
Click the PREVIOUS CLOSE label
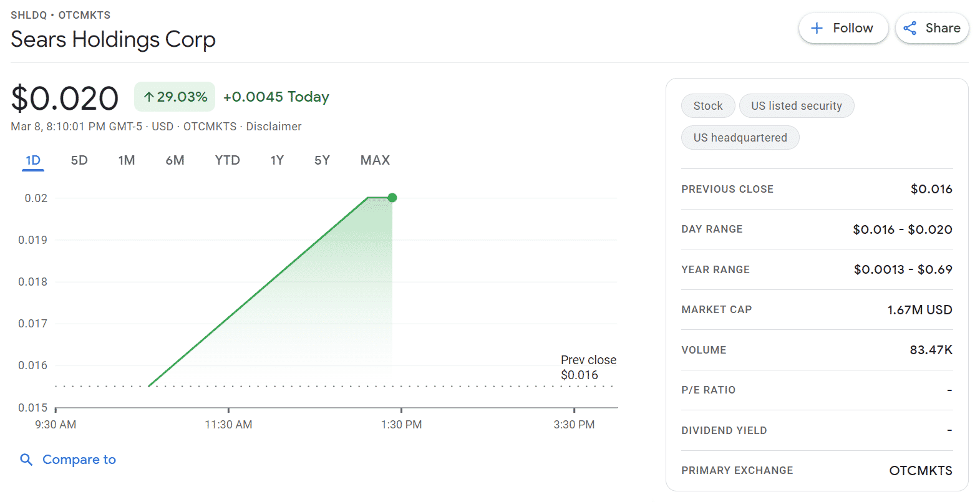pyautogui.click(x=727, y=189)
